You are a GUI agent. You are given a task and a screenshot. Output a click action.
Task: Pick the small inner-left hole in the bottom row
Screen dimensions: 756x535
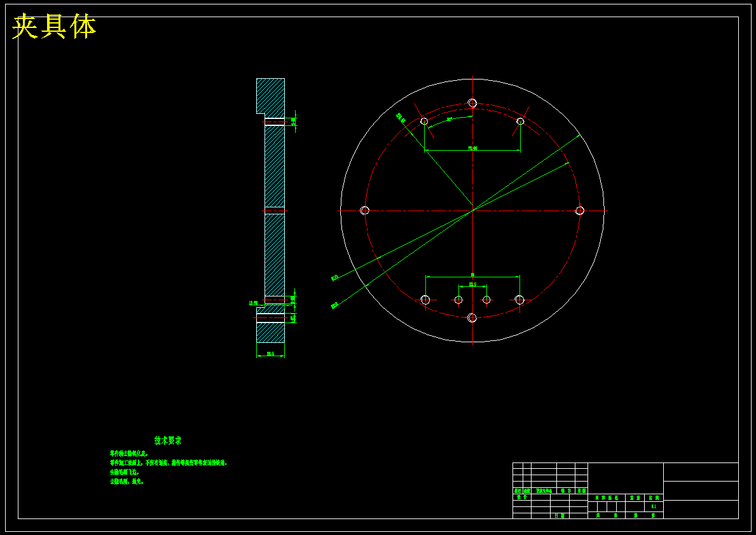tap(458, 300)
